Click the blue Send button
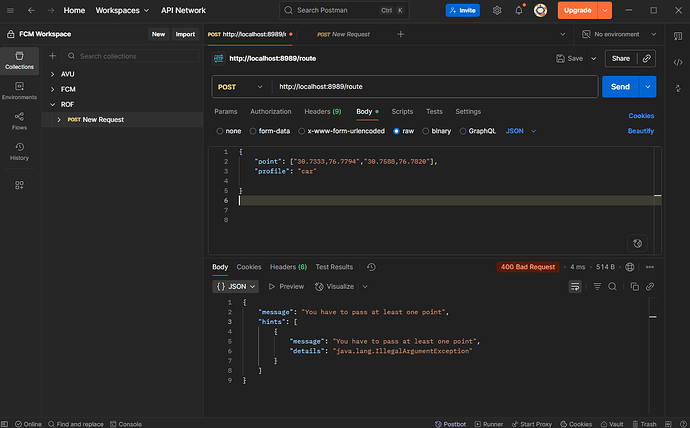 pyautogui.click(x=620, y=87)
